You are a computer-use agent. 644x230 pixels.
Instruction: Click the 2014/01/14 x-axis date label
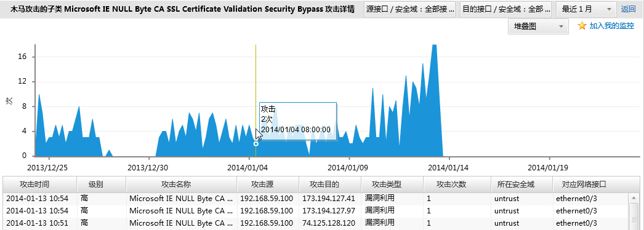pyautogui.click(x=448, y=168)
